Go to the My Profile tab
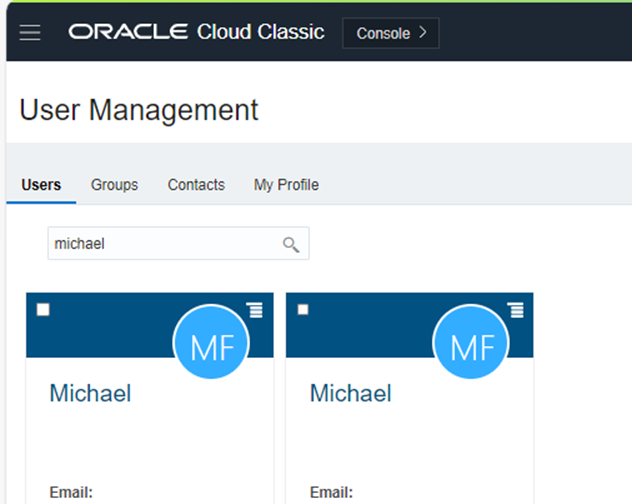 click(x=286, y=185)
